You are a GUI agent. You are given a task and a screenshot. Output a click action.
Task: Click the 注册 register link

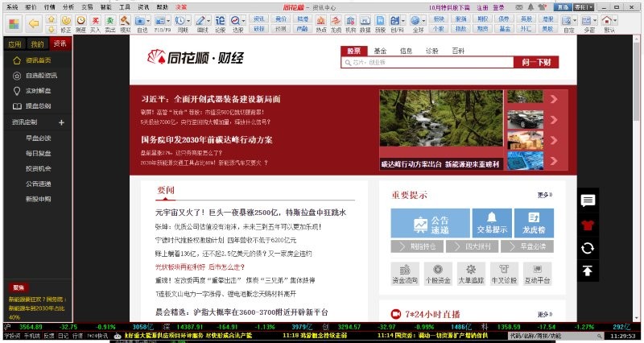[x=482, y=7]
